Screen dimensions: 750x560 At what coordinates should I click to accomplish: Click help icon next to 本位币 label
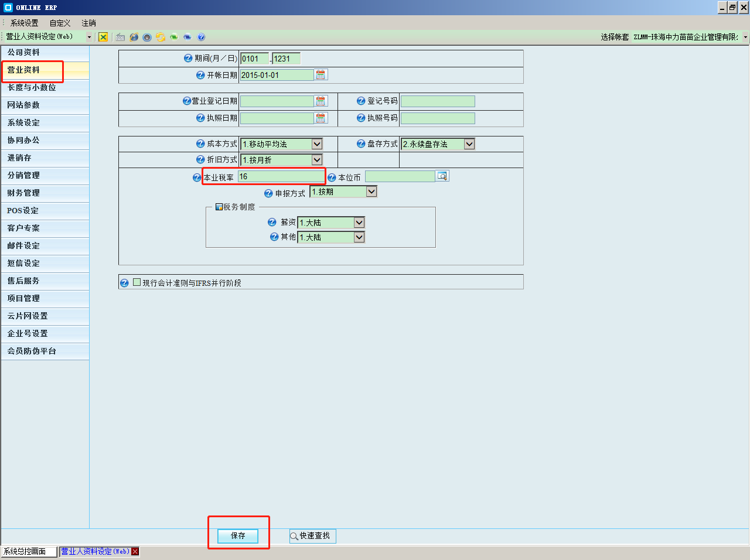point(332,177)
